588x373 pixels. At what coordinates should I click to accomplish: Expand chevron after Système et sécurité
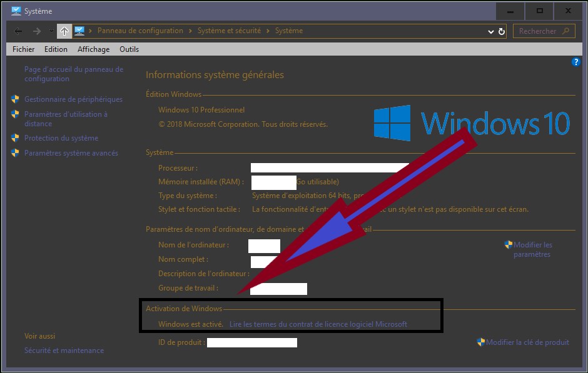(268, 31)
